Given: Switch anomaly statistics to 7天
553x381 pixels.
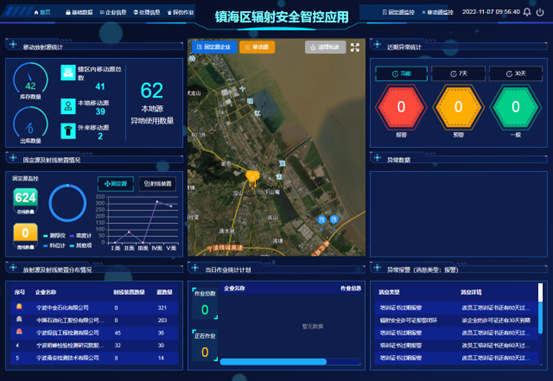Looking at the screenshot, I should pos(458,74).
